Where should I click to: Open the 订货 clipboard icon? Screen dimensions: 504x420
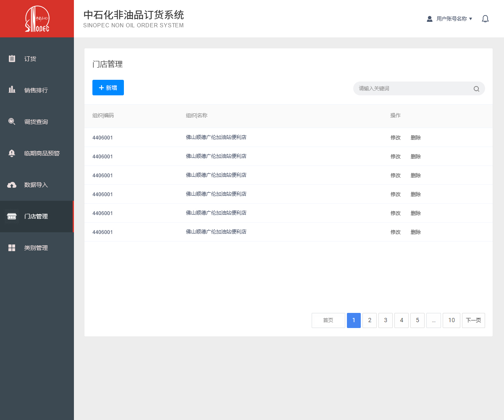(x=12, y=59)
